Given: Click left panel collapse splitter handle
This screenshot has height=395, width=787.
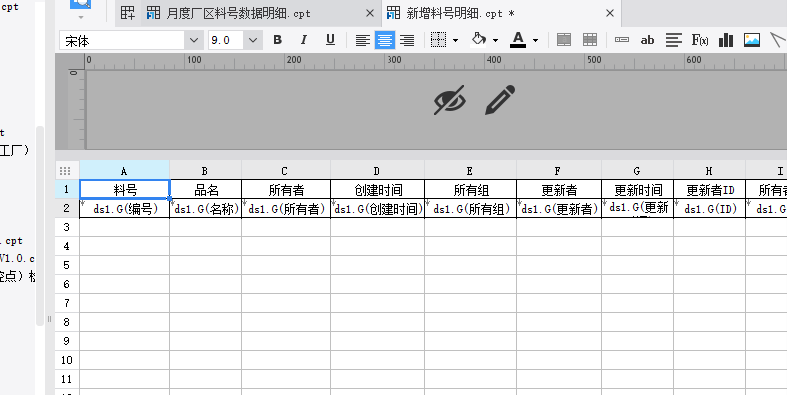Looking at the screenshot, I should (49, 319).
